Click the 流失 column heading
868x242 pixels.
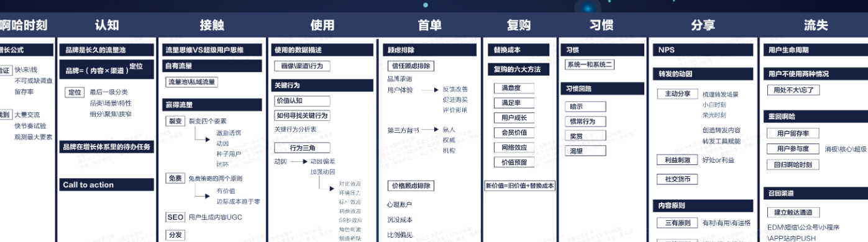coord(815,25)
